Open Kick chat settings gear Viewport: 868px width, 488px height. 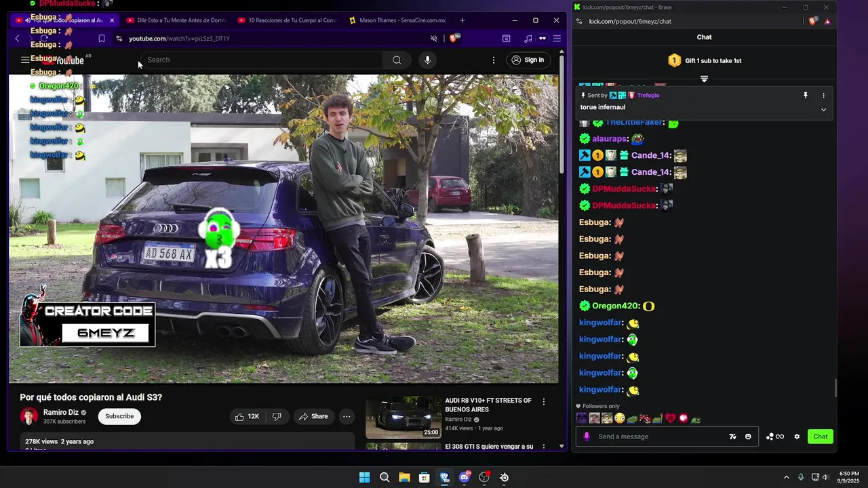point(797,436)
